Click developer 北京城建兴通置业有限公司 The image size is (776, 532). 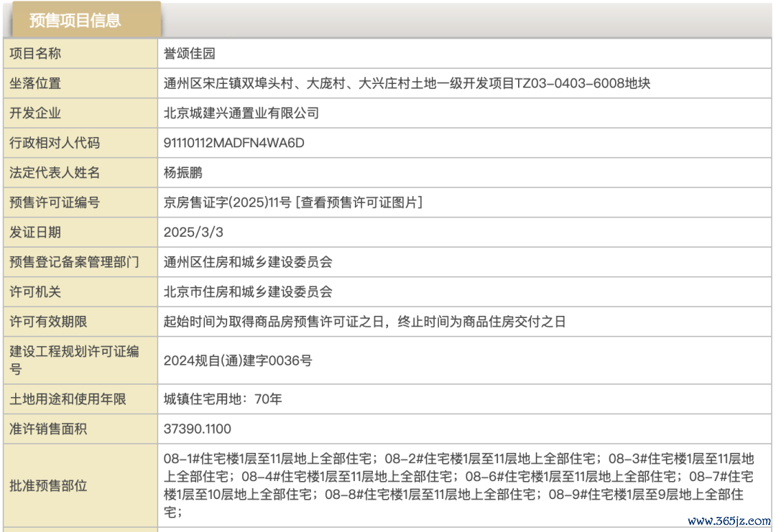(241, 113)
